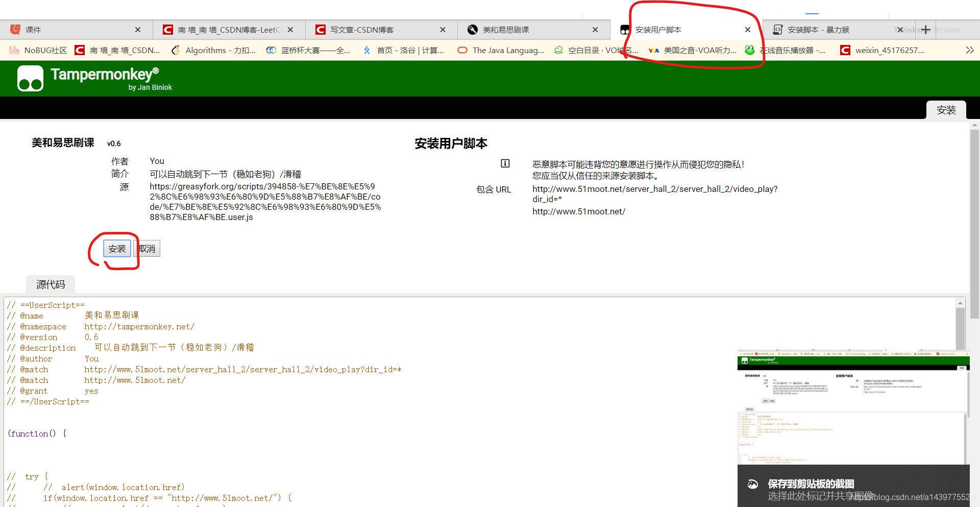980x507 pixels.
Task: Click the 安装 install button
Action: [117, 249]
